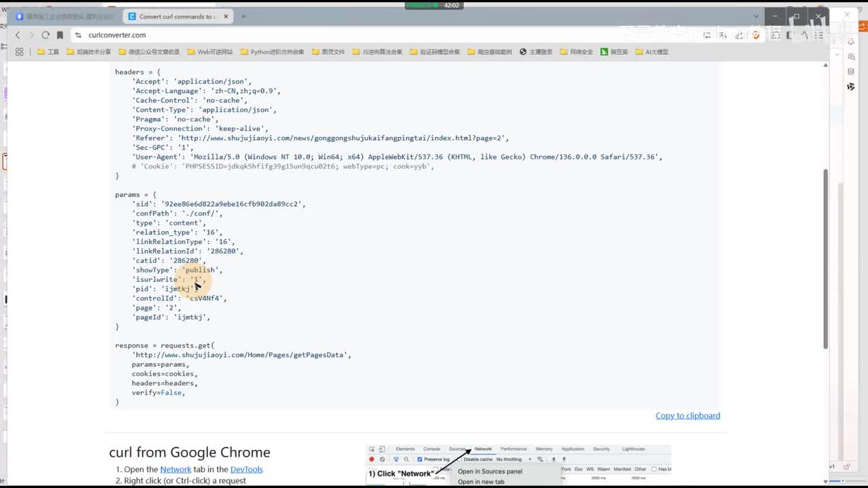Screen dimensions: 868x488
Task: Click the 'Accept-Language' header line
Action: point(206,91)
